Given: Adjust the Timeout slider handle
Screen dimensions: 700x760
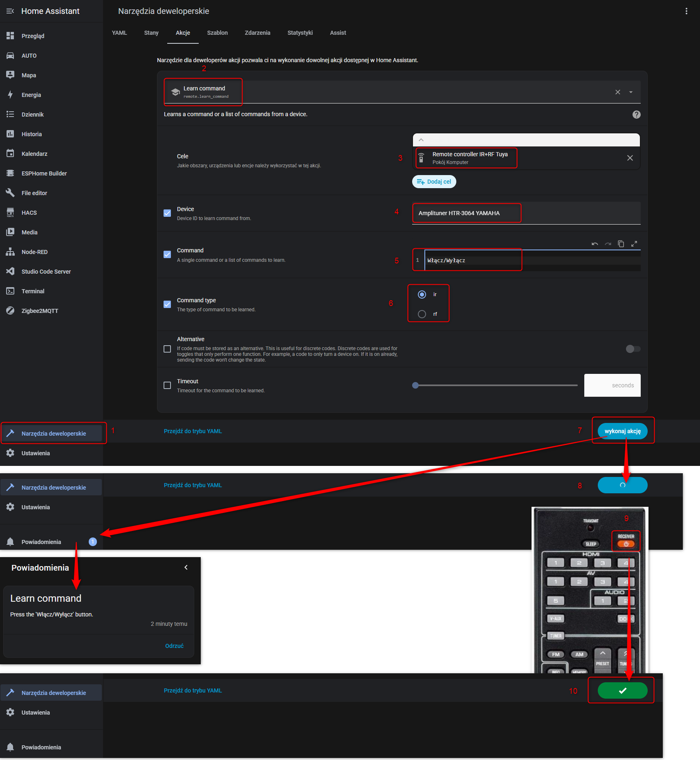Looking at the screenshot, I should [415, 385].
